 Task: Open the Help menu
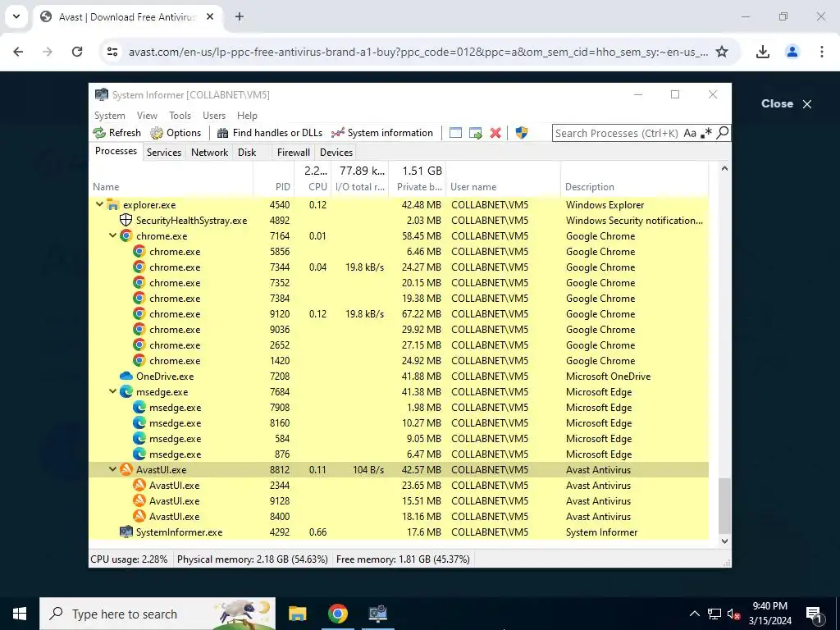(247, 116)
